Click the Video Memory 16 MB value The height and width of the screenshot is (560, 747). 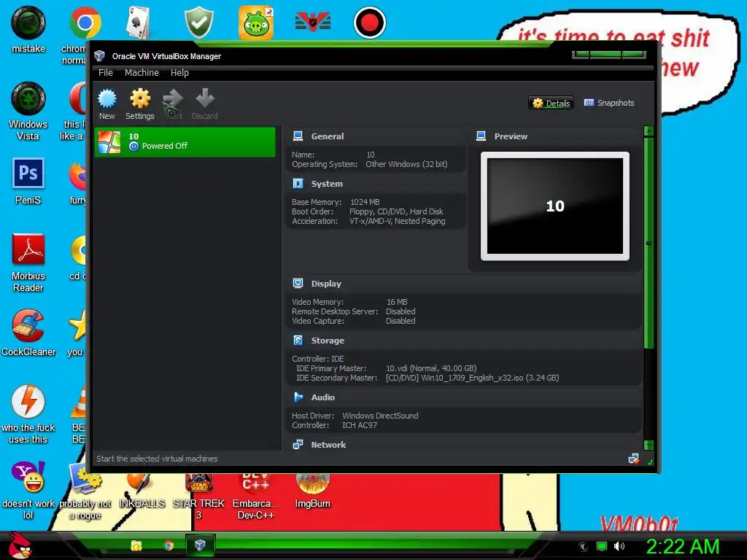397,302
